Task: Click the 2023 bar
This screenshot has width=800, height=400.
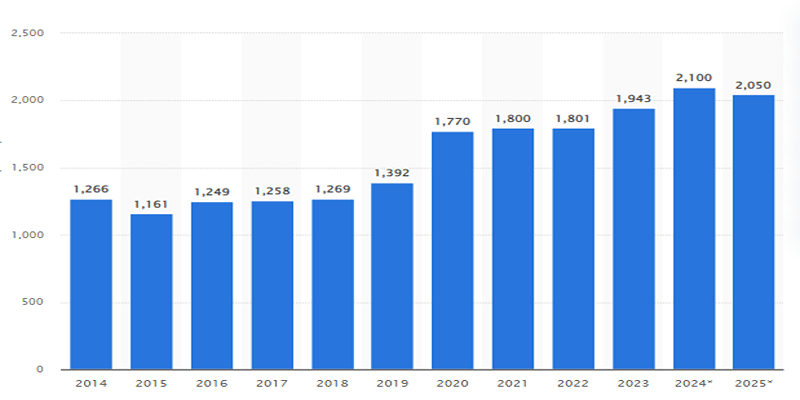Action: tap(634, 239)
